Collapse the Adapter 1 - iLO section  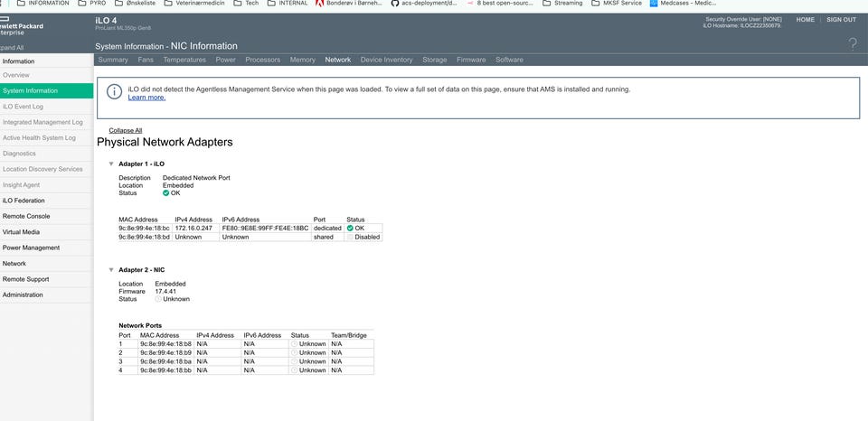[x=111, y=164]
